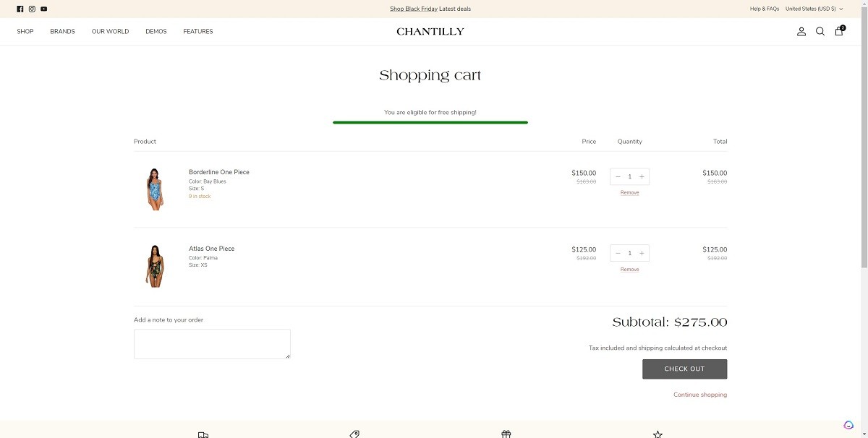Open the BRANDS menu item
Screen dimensions: 868x438
pos(62,31)
